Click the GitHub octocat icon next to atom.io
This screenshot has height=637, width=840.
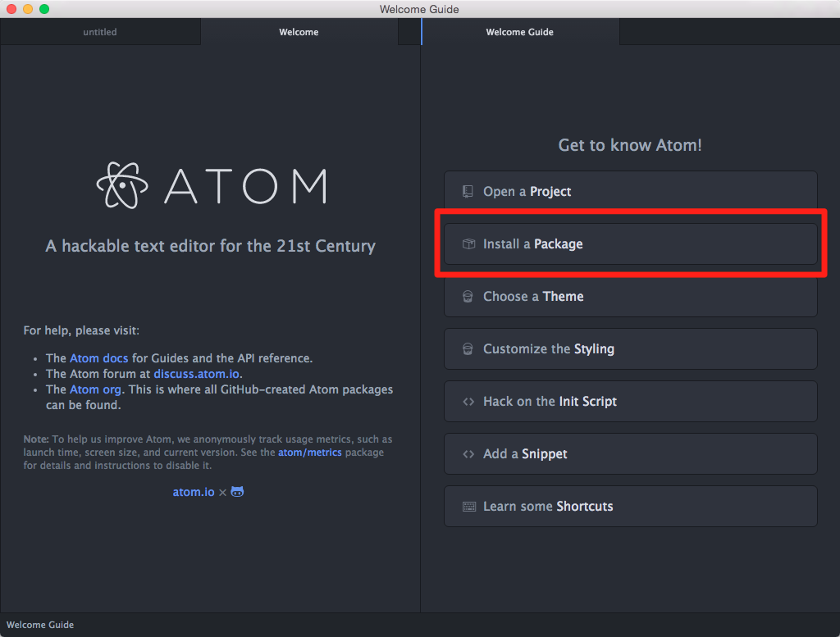tap(237, 491)
